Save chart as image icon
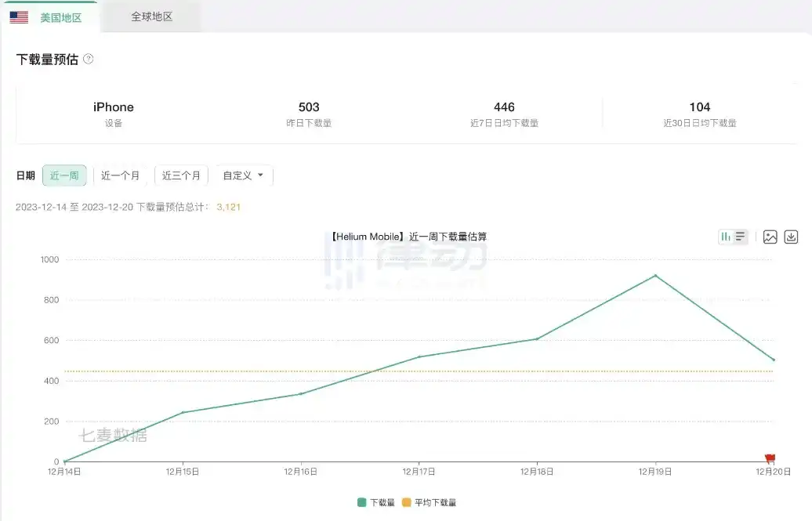This screenshot has height=521, width=812. 770,237
